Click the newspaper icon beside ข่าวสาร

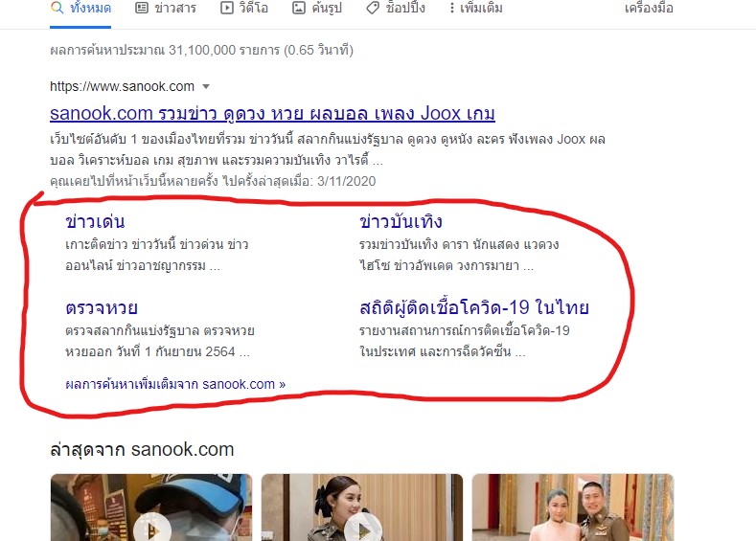tap(142, 9)
